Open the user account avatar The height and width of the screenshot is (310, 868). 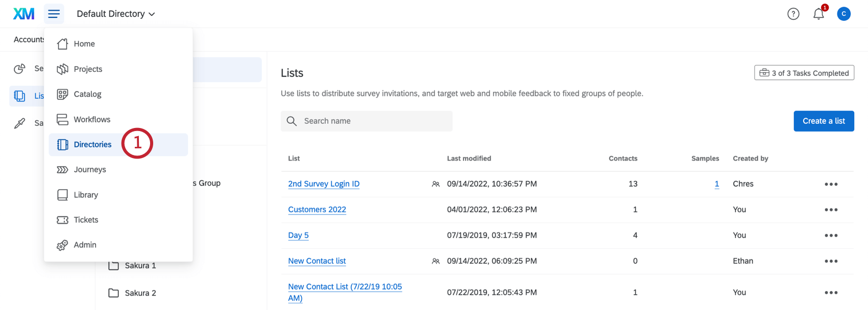[x=843, y=14]
